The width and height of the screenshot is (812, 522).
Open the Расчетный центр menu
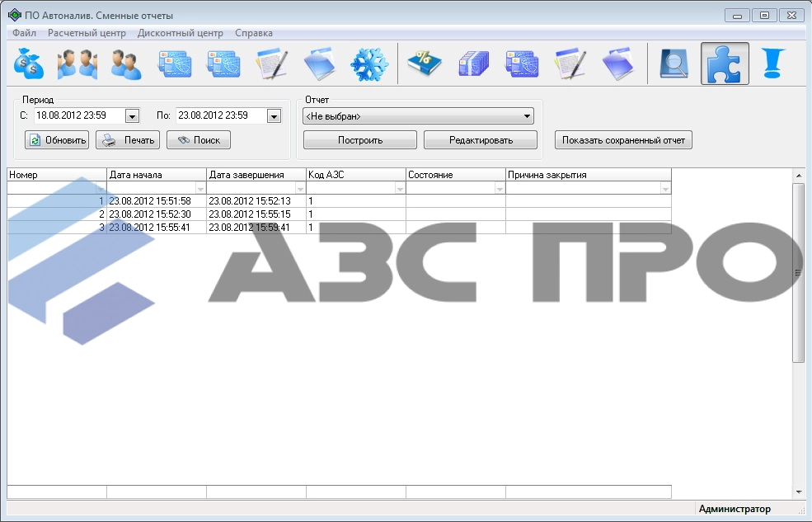[87, 33]
